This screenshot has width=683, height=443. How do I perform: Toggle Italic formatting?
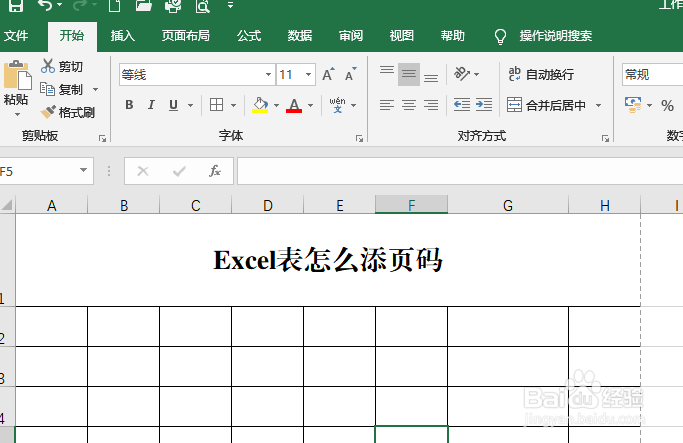coord(151,105)
